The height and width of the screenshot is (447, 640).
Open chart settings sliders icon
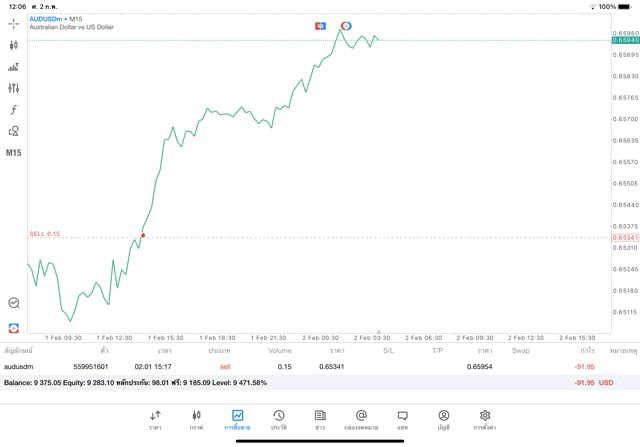click(x=13, y=89)
